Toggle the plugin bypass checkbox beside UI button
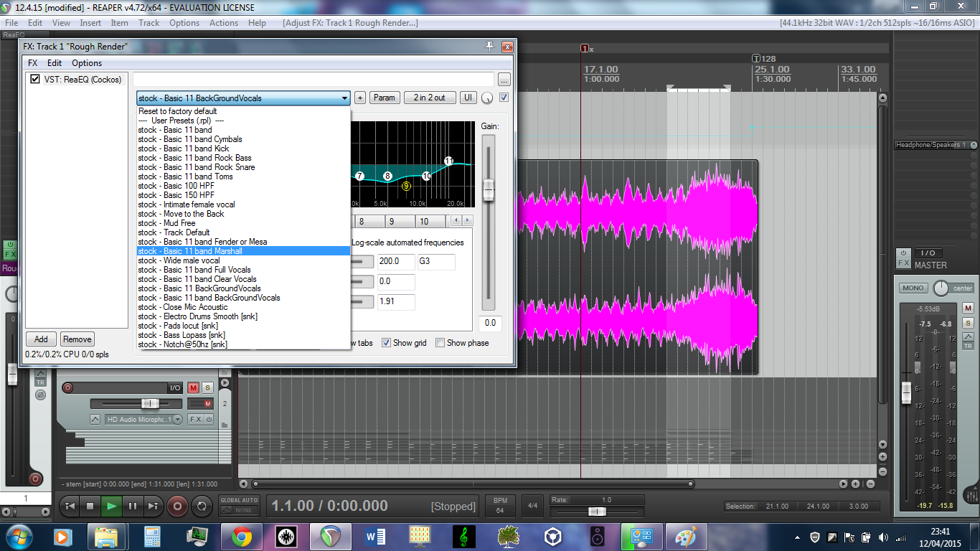Screen dimensions: 980x551 504,98
